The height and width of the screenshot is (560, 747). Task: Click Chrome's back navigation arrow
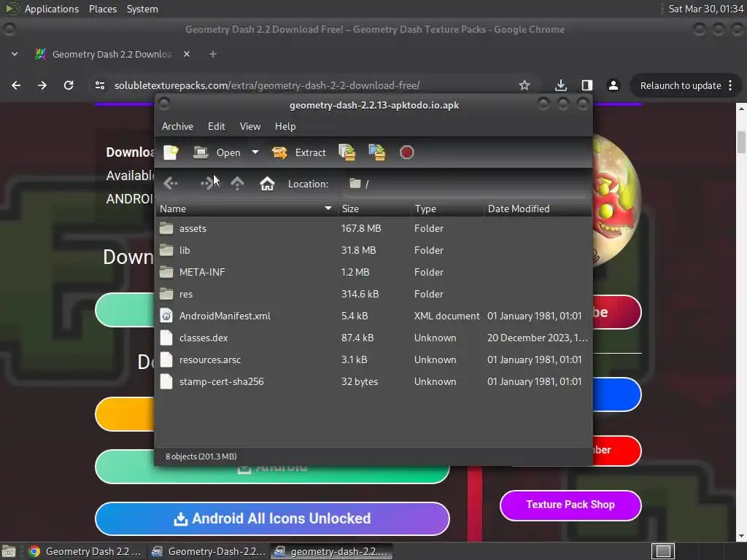tap(16, 85)
